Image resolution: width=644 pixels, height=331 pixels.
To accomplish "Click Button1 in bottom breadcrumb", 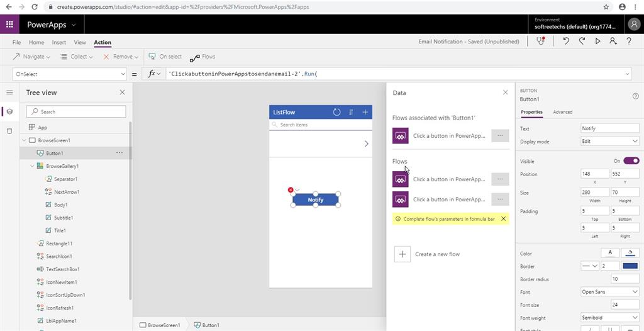I will coord(206,325).
